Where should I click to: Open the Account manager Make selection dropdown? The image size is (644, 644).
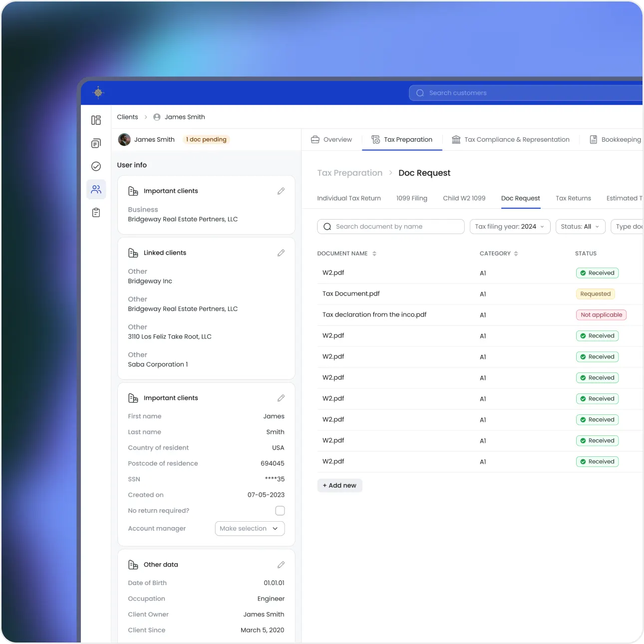[x=250, y=528]
